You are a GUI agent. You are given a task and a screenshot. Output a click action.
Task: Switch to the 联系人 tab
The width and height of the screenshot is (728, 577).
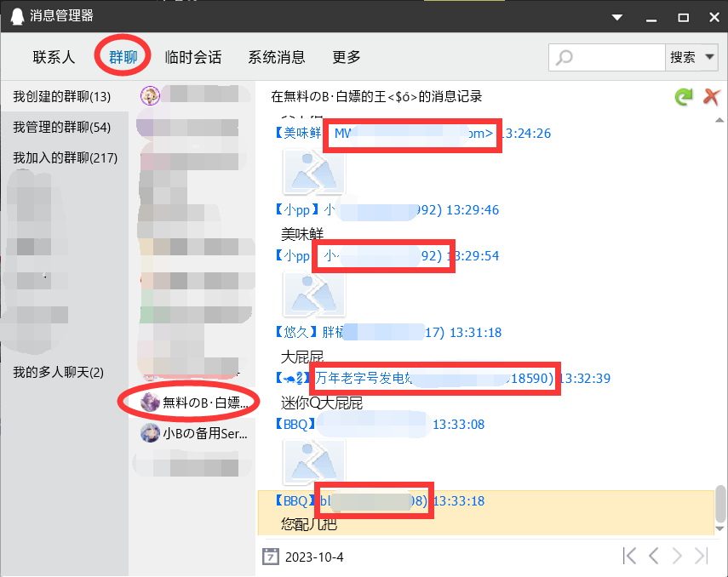(54, 57)
